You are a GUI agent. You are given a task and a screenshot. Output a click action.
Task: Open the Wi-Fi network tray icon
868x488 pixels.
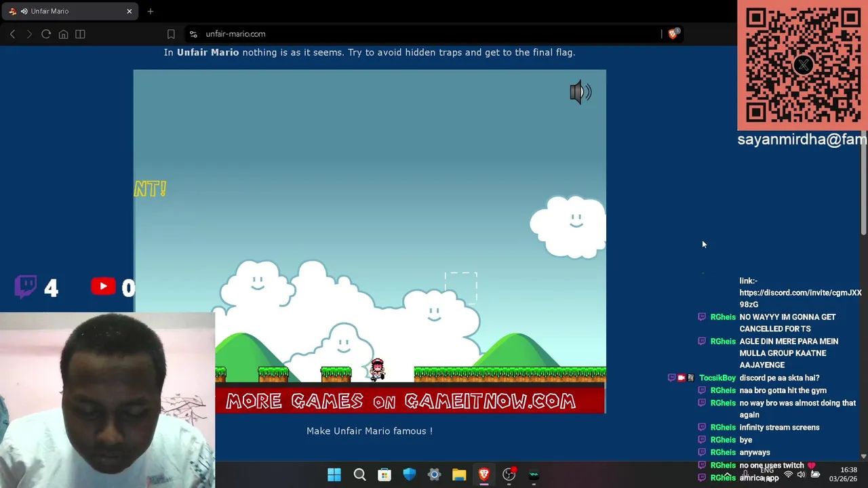[788, 475]
